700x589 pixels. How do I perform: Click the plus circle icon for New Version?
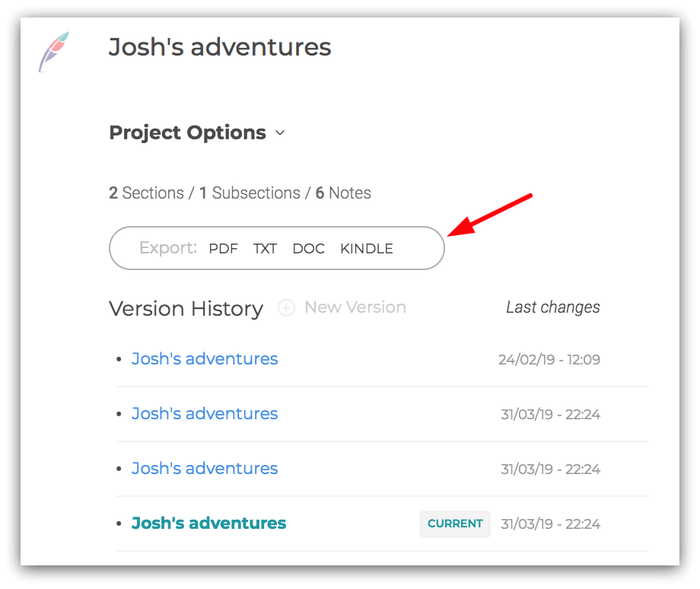(x=286, y=307)
